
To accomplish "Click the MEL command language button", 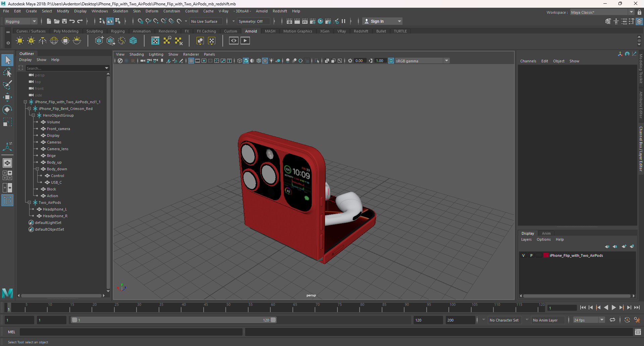I will click(12, 332).
